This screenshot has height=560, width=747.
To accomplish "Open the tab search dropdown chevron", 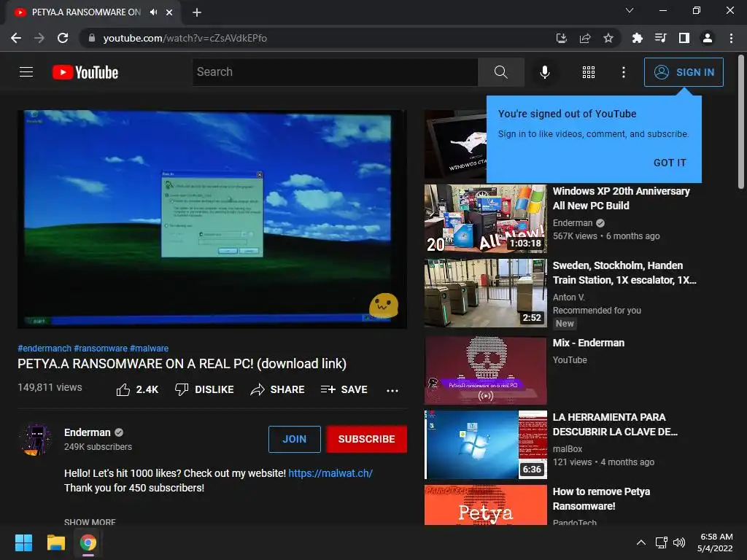I will point(630,10).
